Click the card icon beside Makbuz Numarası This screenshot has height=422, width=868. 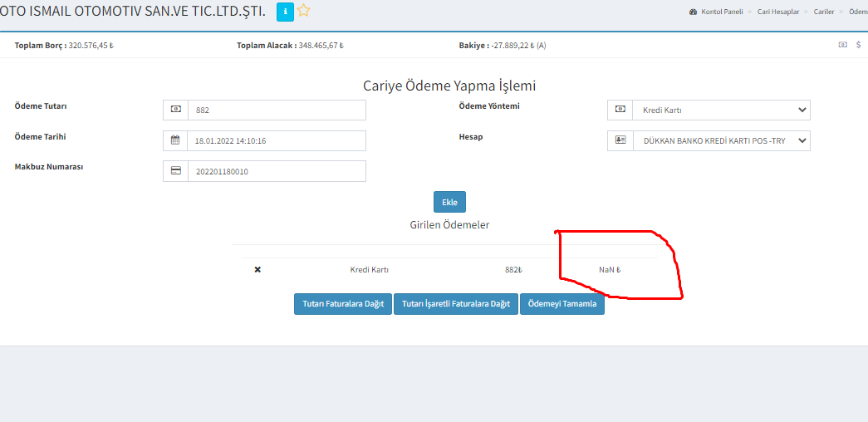[x=175, y=171]
